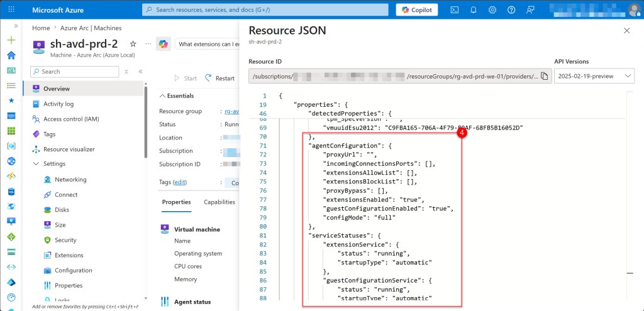Image resolution: width=644 pixels, height=311 pixels.
Task: Open the API Versions dropdown
Action: tap(594, 76)
